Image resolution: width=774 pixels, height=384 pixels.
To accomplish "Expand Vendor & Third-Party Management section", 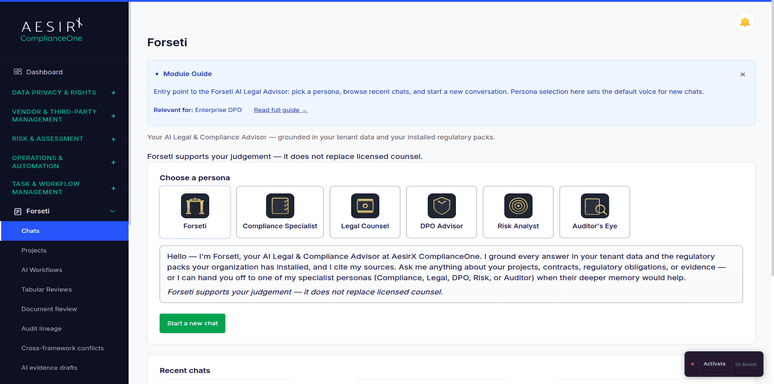I will pos(113,115).
